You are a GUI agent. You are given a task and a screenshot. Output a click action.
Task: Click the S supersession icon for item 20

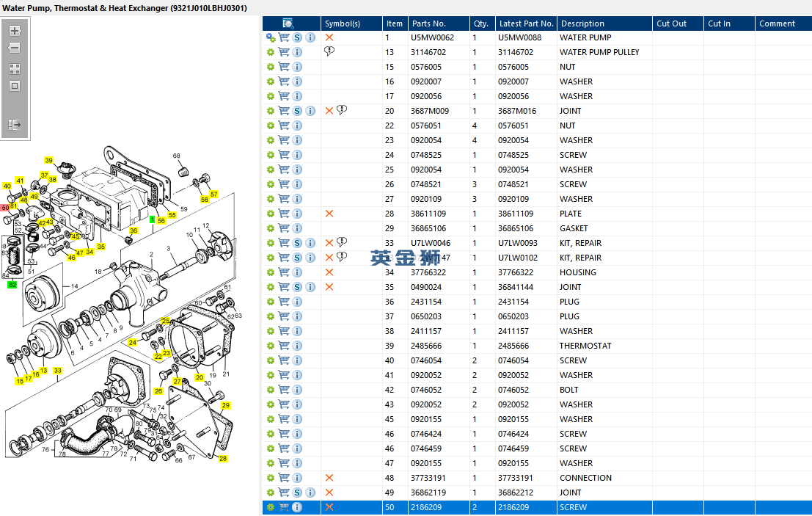click(x=297, y=111)
